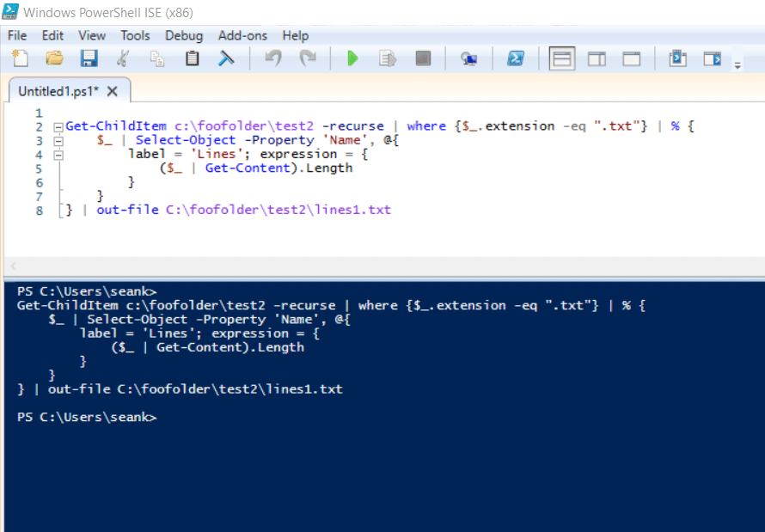Show Script Pane Maximized layout icon
Viewport: 765px width, 532px height.
point(631,59)
